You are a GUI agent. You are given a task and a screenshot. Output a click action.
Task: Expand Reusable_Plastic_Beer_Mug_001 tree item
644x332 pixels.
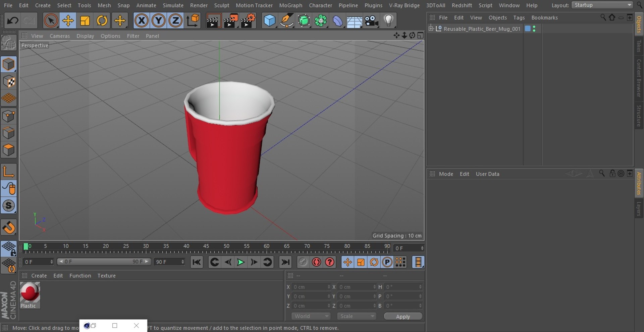431,28
